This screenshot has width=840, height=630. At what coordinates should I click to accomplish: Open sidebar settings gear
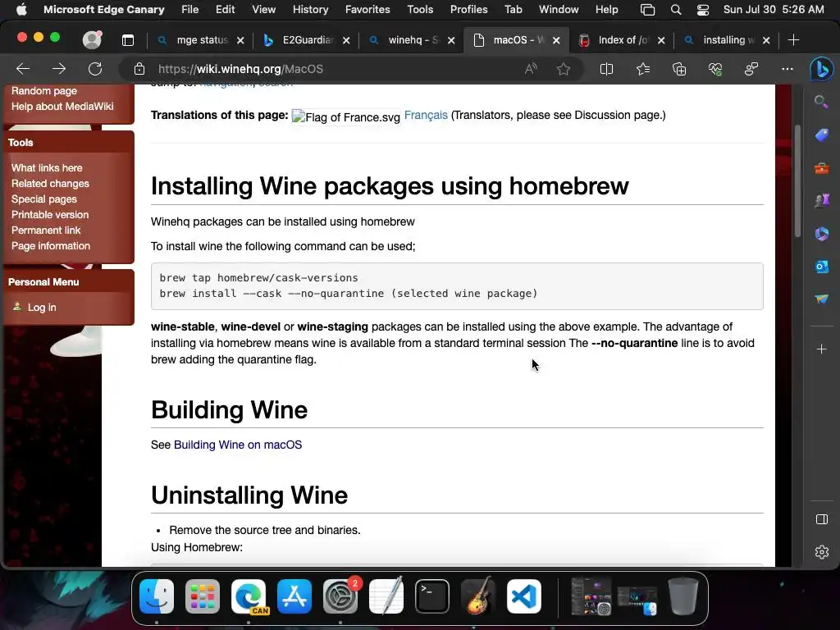pyautogui.click(x=821, y=552)
